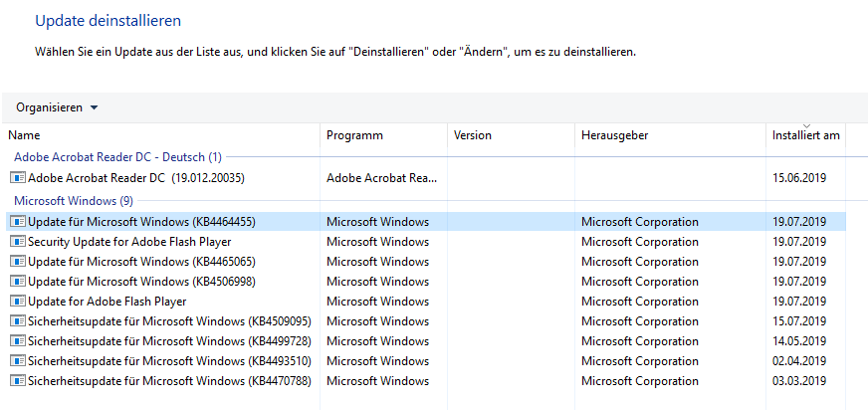Image resolution: width=868 pixels, height=410 pixels.
Task: Sort by Installiert am column
Action: tap(805, 135)
